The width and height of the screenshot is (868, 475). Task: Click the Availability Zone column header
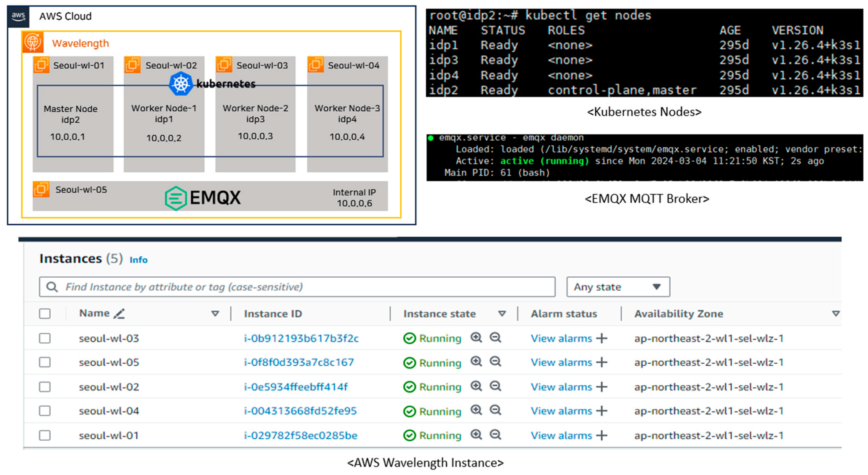pos(678,313)
